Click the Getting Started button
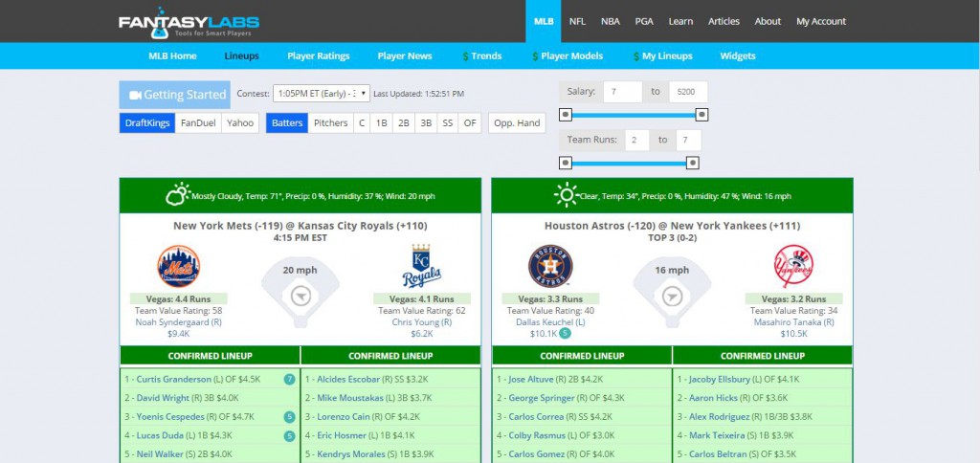This screenshot has width=980, height=463. 175,95
